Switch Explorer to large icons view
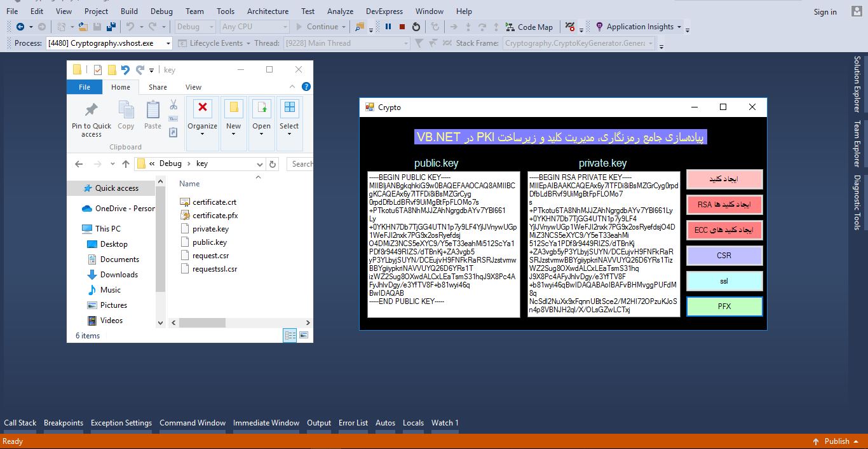 (304, 335)
